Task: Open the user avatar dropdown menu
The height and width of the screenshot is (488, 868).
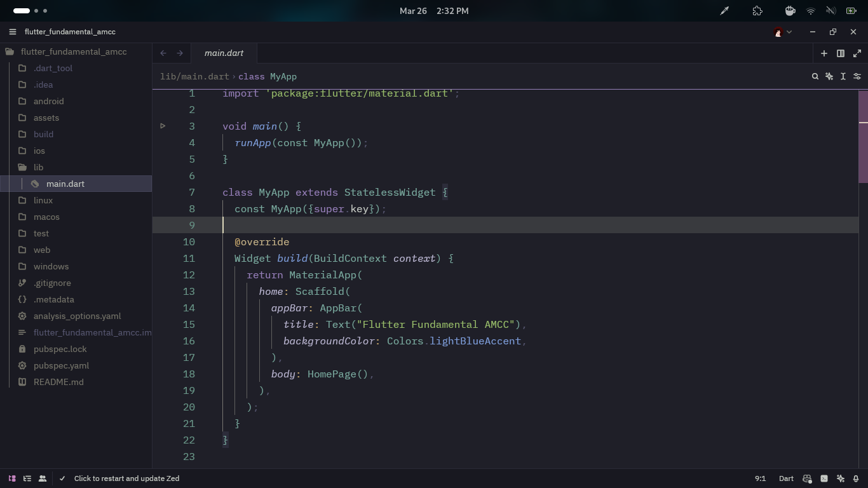Action: tap(783, 32)
